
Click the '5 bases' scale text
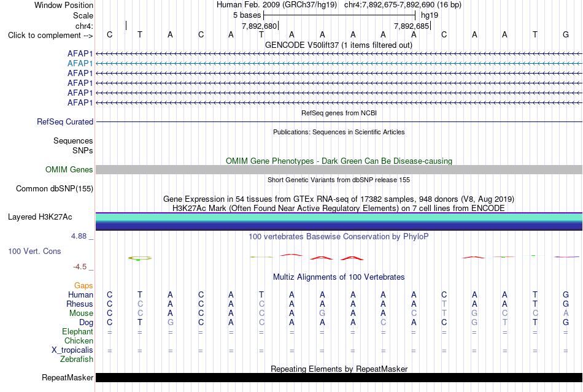247,15
